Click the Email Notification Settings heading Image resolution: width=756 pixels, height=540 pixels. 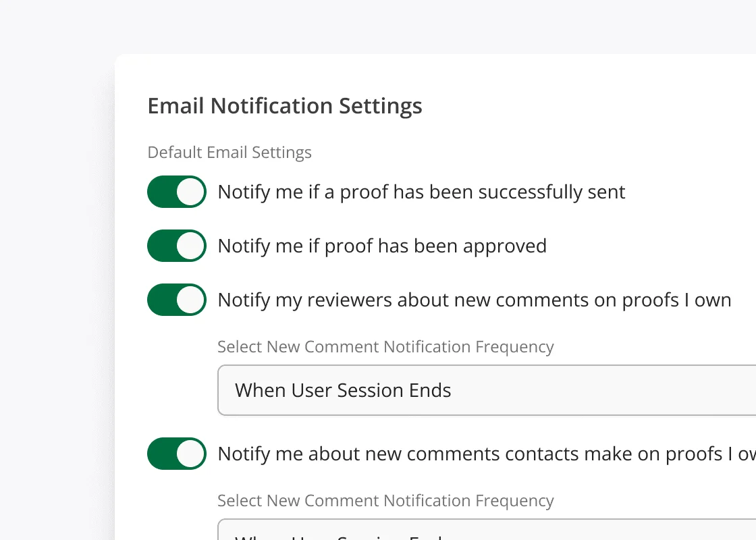285,106
